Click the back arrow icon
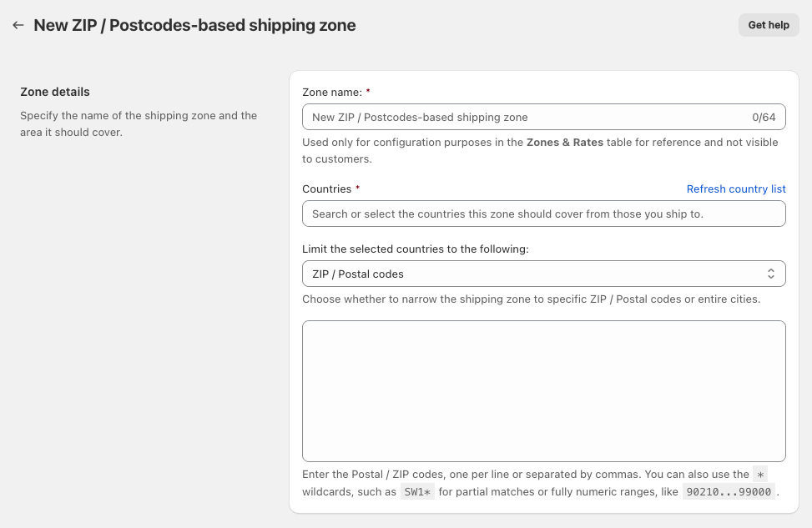Viewport: 812px width, 528px height. [x=18, y=26]
